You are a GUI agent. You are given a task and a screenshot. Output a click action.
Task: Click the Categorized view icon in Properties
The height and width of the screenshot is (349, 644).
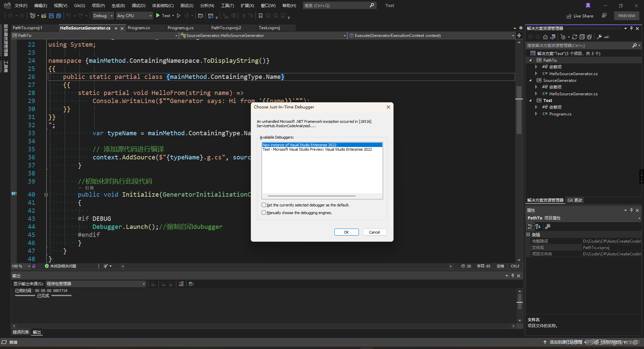click(x=530, y=227)
